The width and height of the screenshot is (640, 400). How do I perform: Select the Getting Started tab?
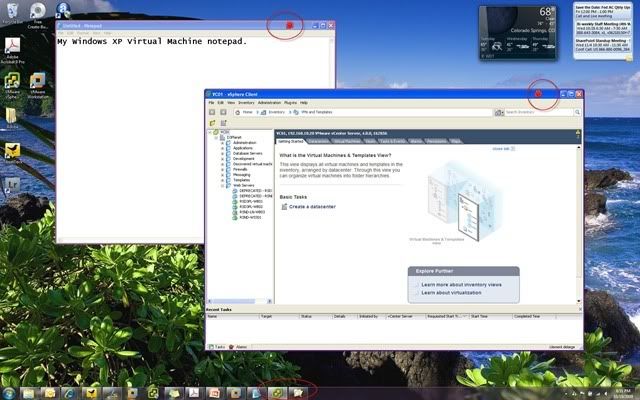(291, 141)
